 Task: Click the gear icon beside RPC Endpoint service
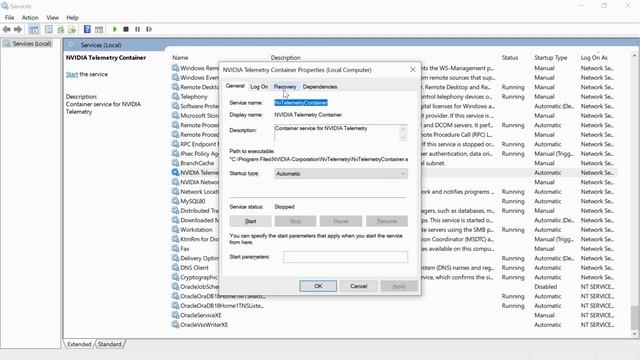[176, 144]
